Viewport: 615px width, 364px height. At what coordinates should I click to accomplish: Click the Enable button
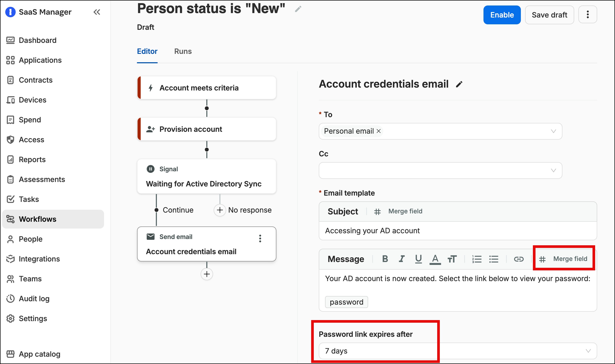(x=502, y=15)
